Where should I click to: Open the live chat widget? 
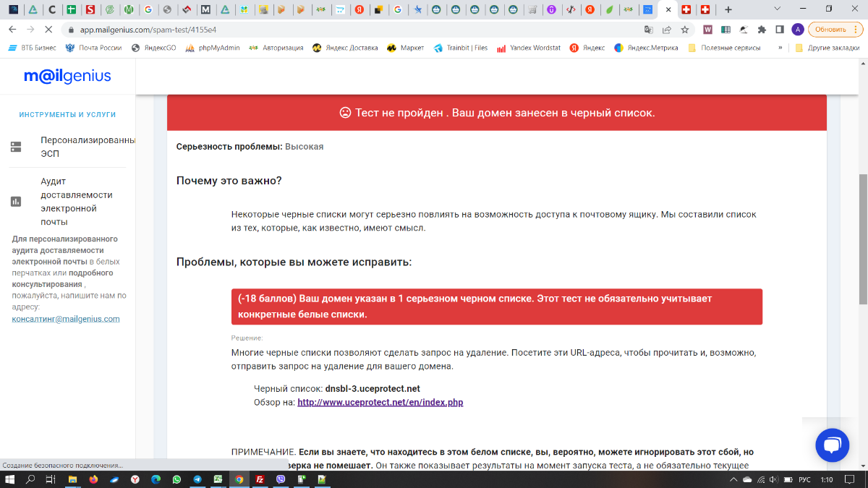(x=832, y=445)
